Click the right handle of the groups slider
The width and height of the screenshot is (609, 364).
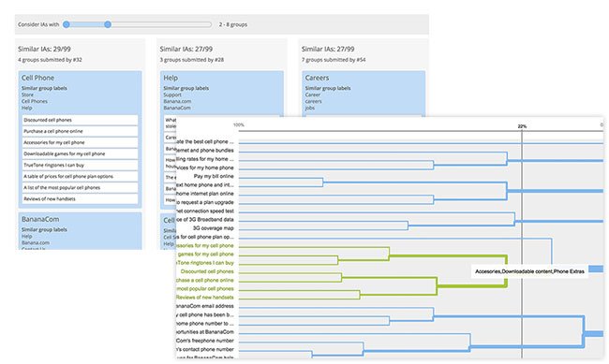[108, 24]
